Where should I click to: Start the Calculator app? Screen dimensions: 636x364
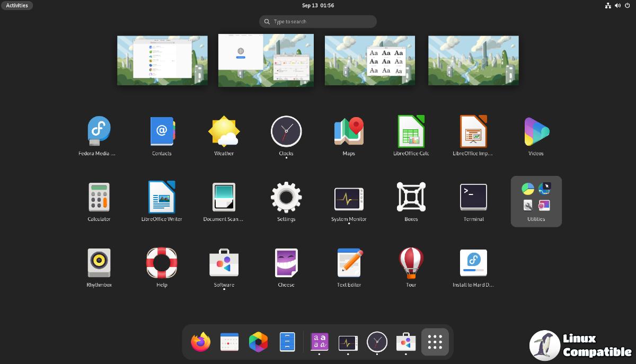[x=99, y=197]
